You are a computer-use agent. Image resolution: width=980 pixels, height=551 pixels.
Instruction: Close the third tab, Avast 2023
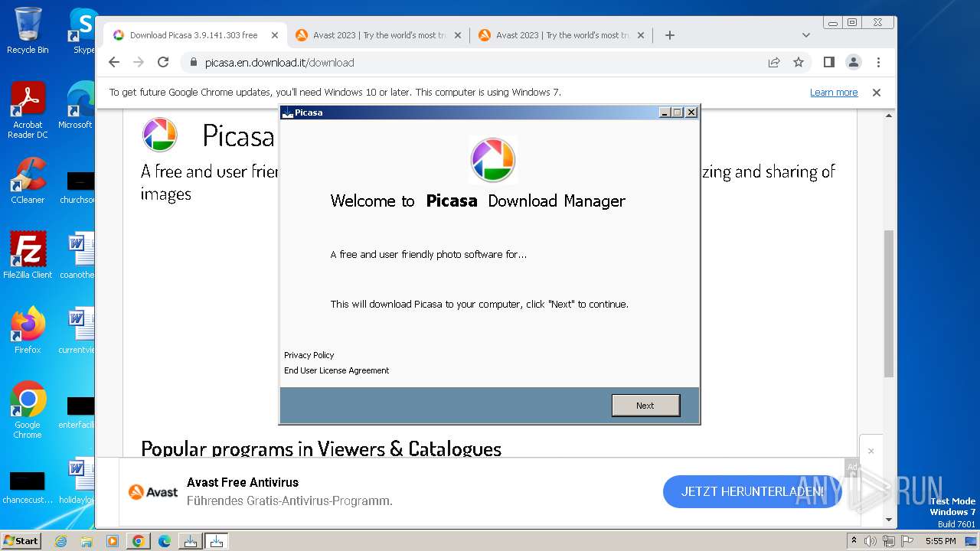coord(641,35)
